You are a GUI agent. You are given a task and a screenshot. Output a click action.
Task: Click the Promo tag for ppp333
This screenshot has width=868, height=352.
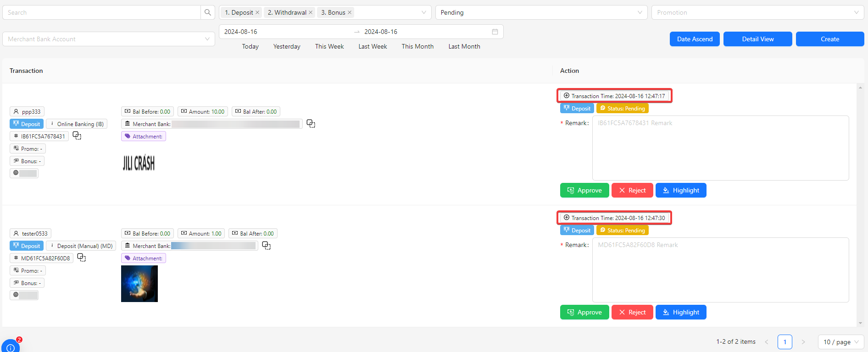click(x=28, y=148)
